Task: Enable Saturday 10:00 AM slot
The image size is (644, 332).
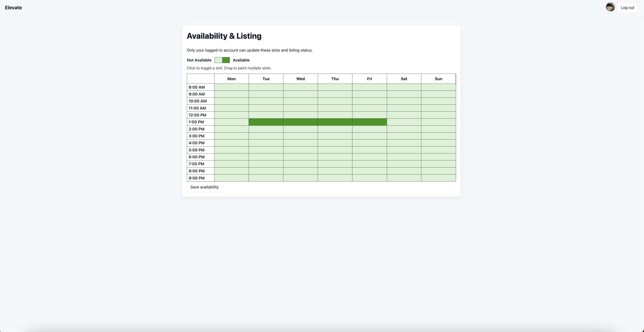Action: click(x=404, y=101)
